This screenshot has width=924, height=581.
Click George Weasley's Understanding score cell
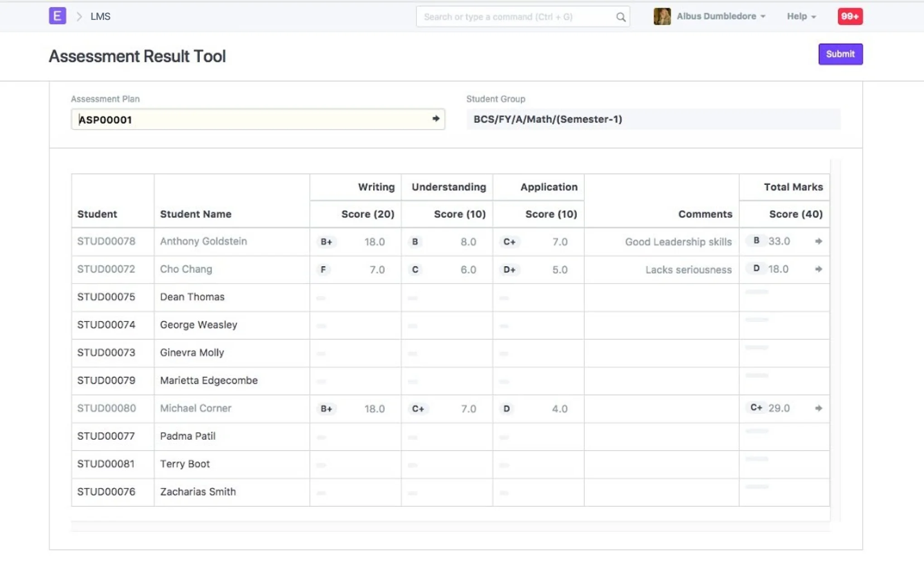click(447, 326)
